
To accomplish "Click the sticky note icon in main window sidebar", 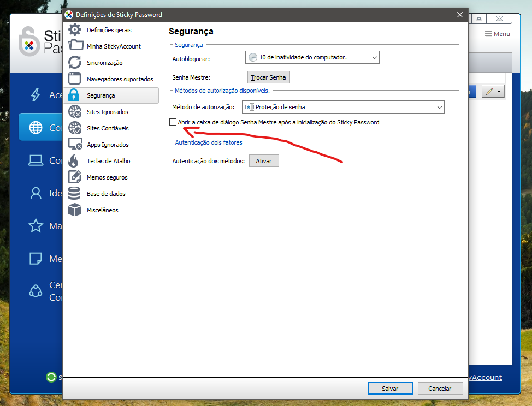I will pos(36,258).
